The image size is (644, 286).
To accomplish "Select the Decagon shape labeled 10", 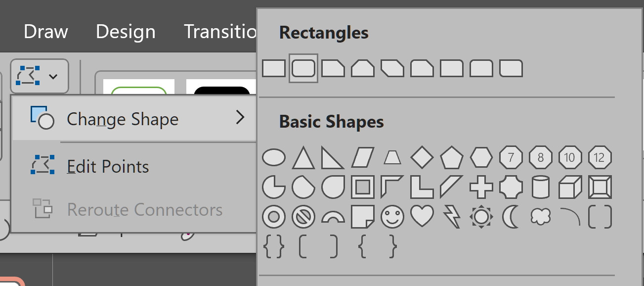I will tap(570, 158).
